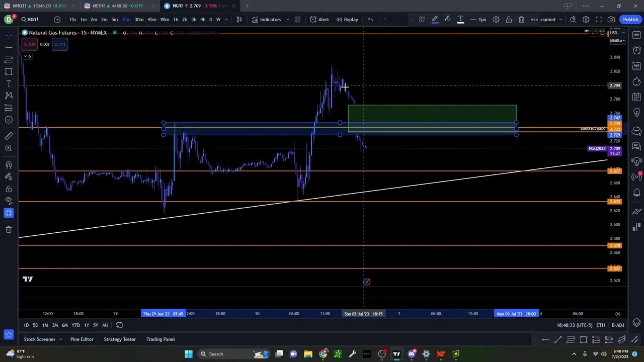Collapse the indicator legend showing 6
Image resolution: width=644 pixels, height=362 pixels.
[27, 56]
